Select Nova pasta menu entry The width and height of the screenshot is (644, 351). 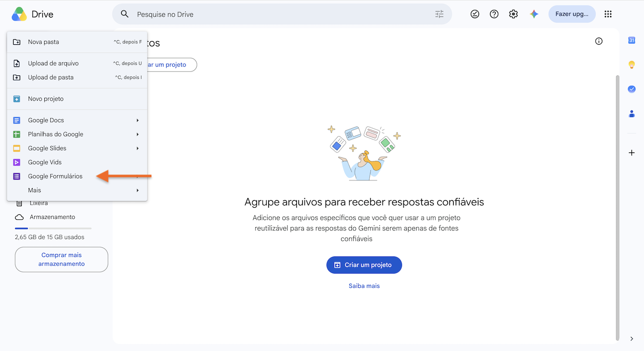(x=77, y=42)
